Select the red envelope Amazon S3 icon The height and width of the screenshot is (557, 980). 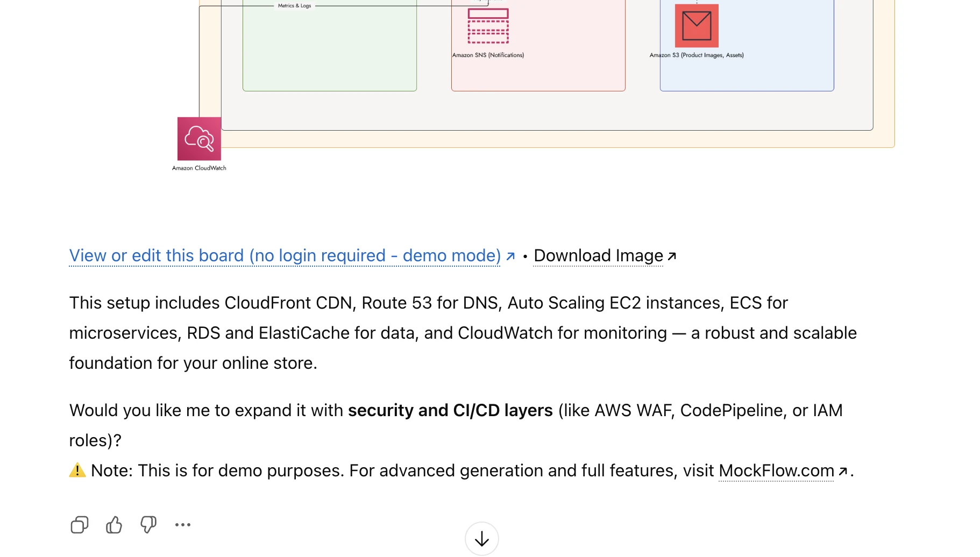click(697, 26)
